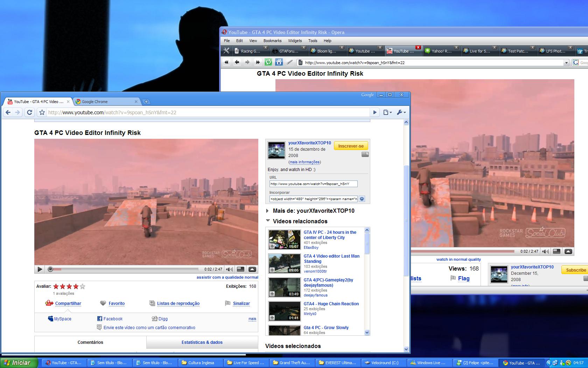
Task: Click Opera's rewind navigation button
Action: point(226,62)
